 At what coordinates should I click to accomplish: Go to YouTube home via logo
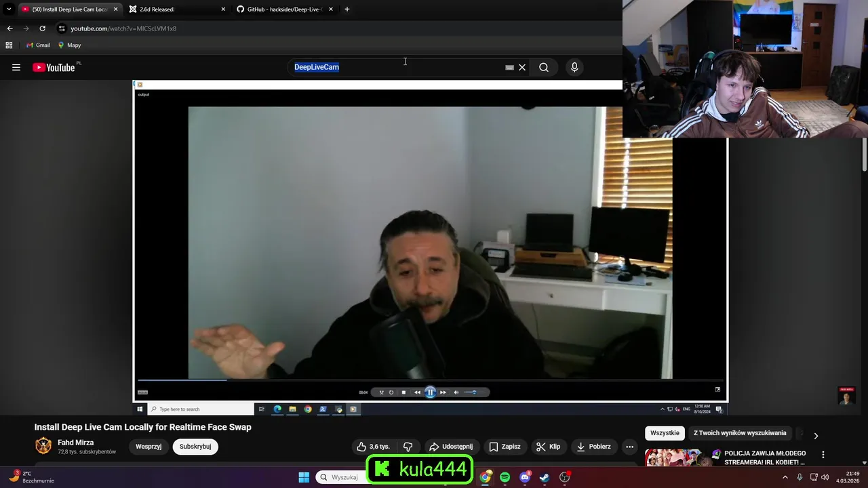[54, 67]
